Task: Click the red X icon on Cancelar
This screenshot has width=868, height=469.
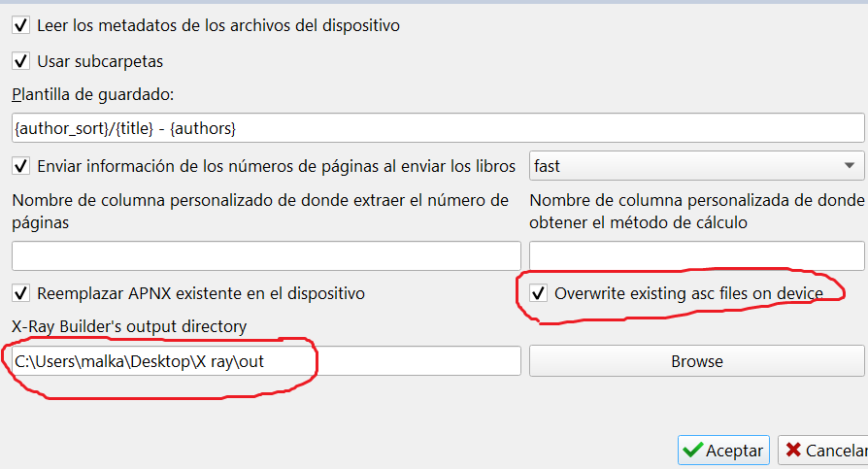Action: (x=793, y=451)
